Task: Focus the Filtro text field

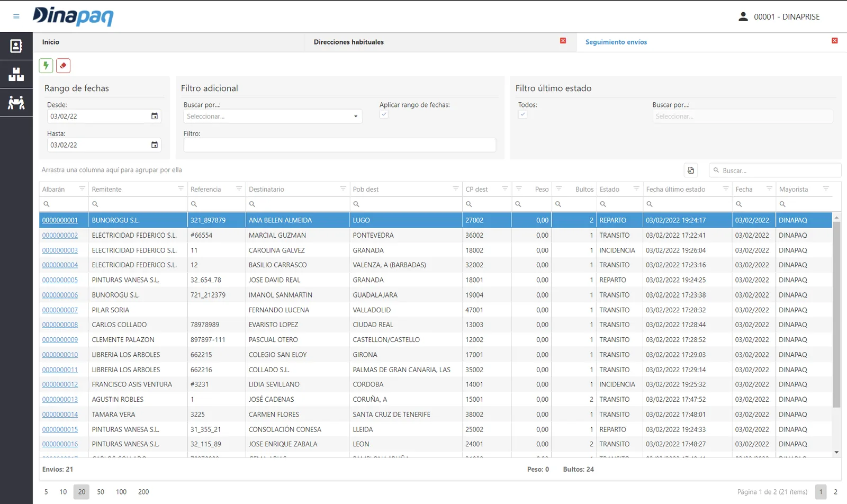Action: [x=340, y=145]
